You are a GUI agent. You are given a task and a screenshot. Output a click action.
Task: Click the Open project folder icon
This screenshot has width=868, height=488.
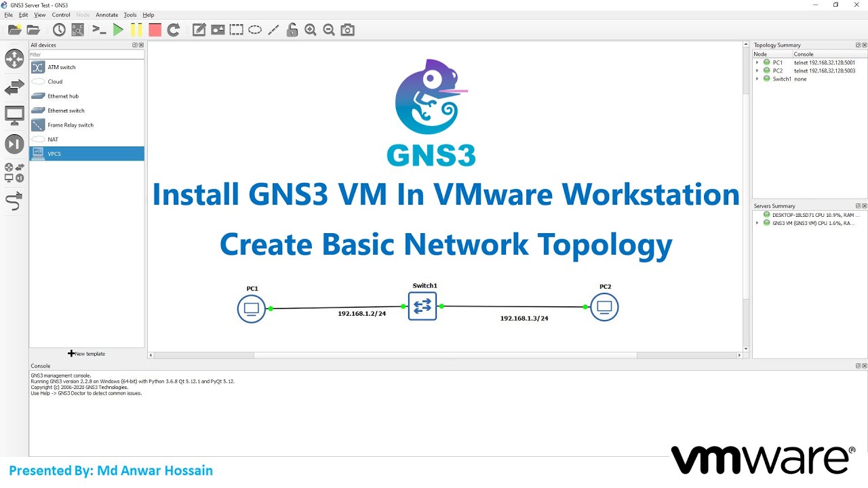pos(33,30)
